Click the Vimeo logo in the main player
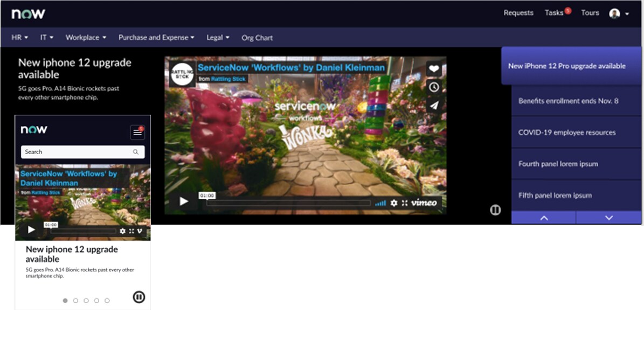The width and height of the screenshot is (644, 349). pyautogui.click(x=424, y=203)
